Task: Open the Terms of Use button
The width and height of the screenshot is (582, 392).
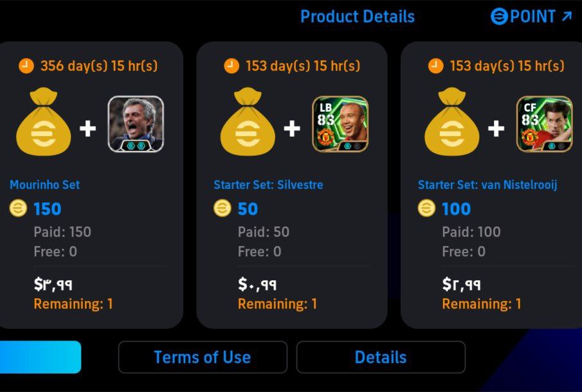Action: click(x=203, y=357)
